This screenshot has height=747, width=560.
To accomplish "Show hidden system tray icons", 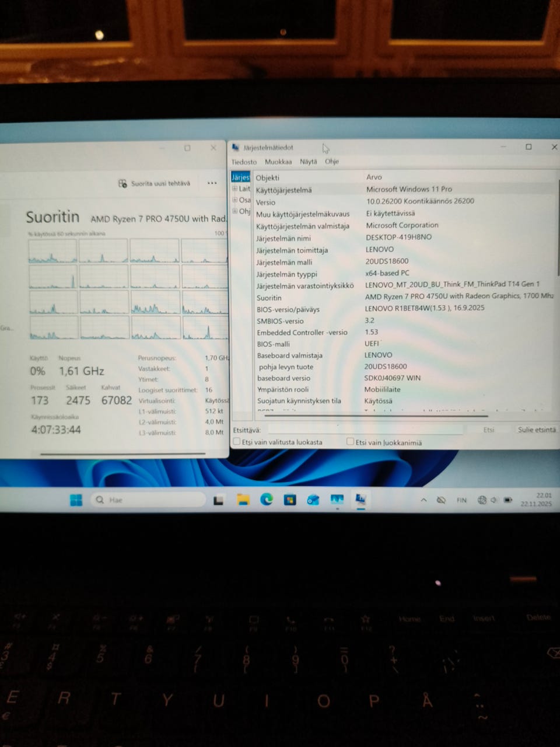I will pyautogui.click(x=424, y=500).
